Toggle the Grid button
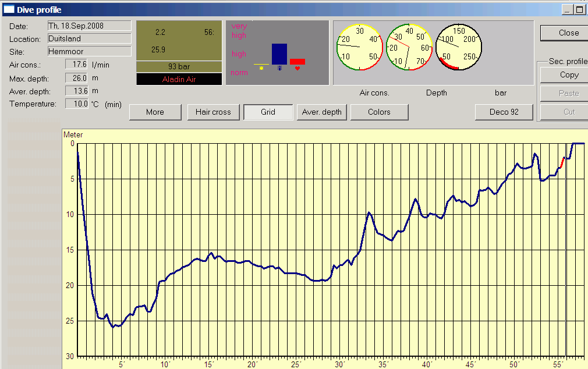The width and height of the screenshot is (588, 369). (268, 112)
